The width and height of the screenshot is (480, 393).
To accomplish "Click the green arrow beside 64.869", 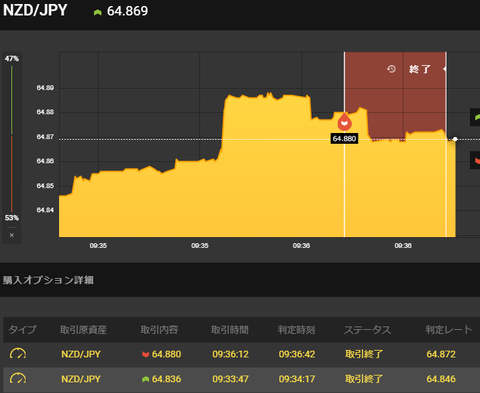I will (x=97, y=12).
